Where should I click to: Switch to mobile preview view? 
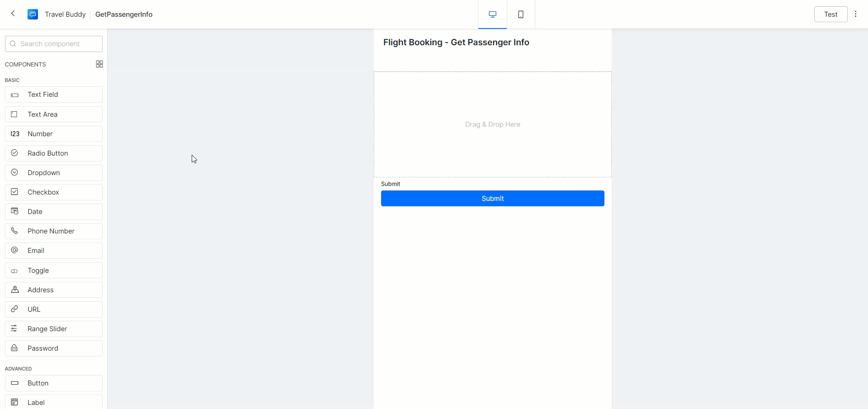[x=521, y=14]
